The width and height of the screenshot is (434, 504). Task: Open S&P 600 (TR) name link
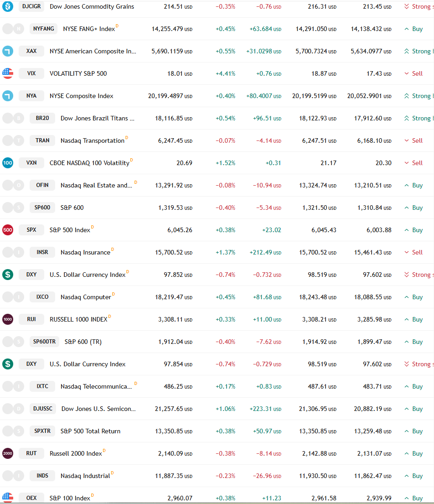pyautogui.click(x=83, y=342)
